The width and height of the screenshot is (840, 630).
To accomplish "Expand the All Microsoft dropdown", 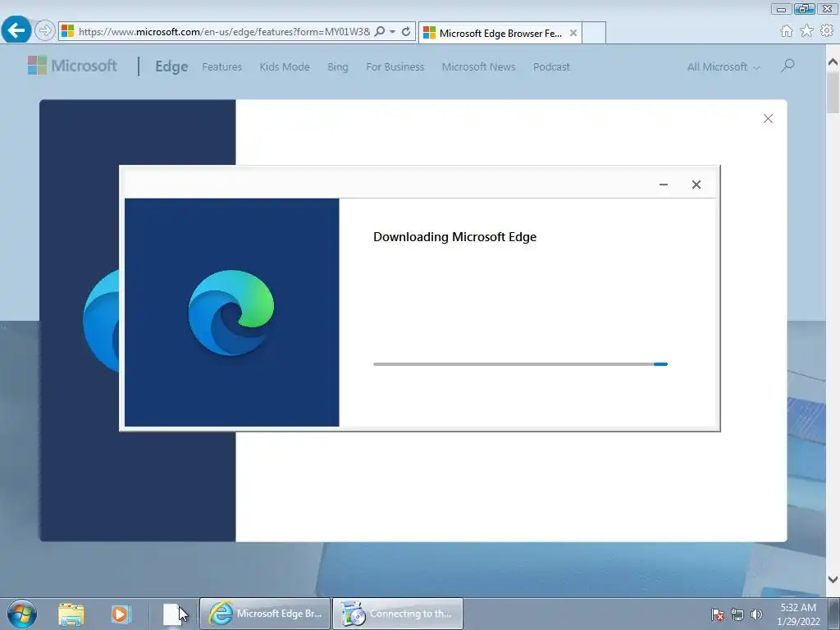I will 724,67.
